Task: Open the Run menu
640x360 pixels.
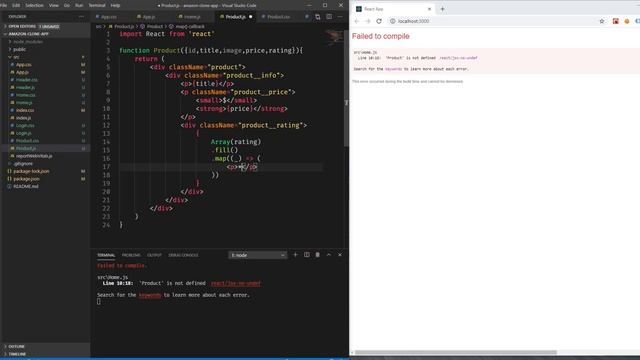Action: pyautogui.click(x=79, y=5)
